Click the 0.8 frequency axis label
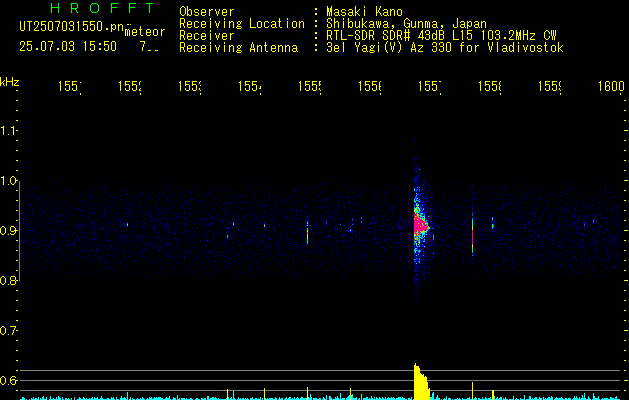Screen dimensions: 629x400 click(8, 281)
